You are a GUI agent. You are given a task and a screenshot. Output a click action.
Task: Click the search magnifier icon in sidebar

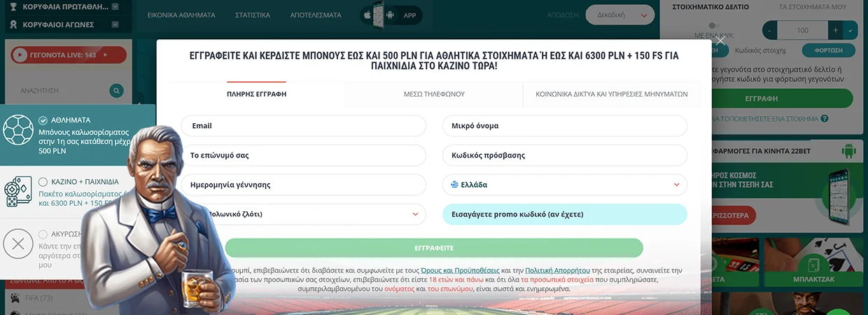point(117,91)
